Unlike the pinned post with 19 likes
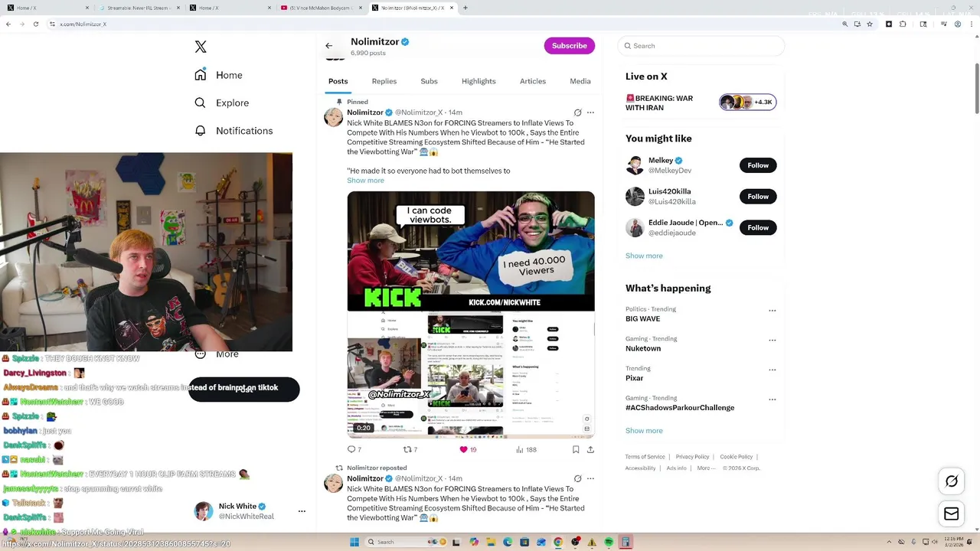 467,449
